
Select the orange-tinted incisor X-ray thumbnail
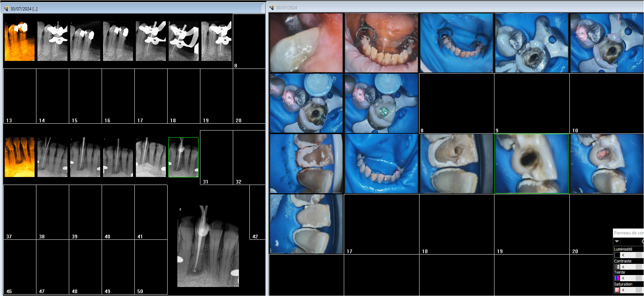click(19, 157)
